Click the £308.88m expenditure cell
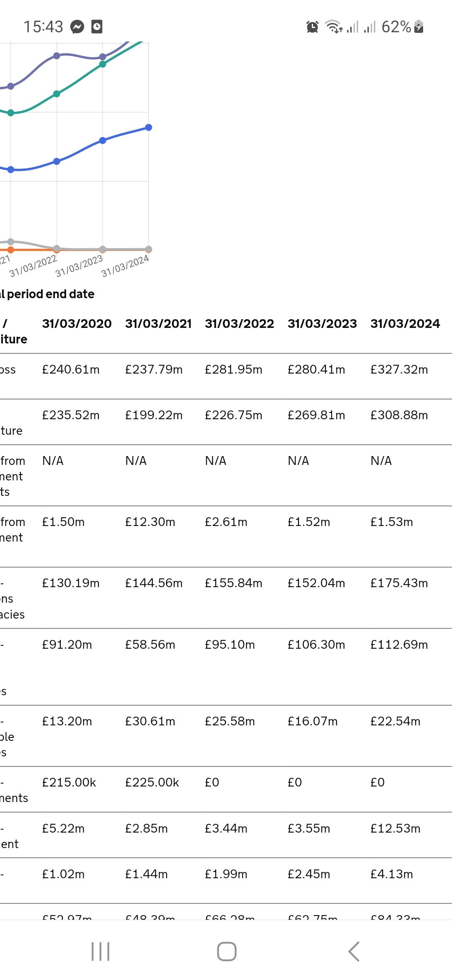 tap(399, 415)
